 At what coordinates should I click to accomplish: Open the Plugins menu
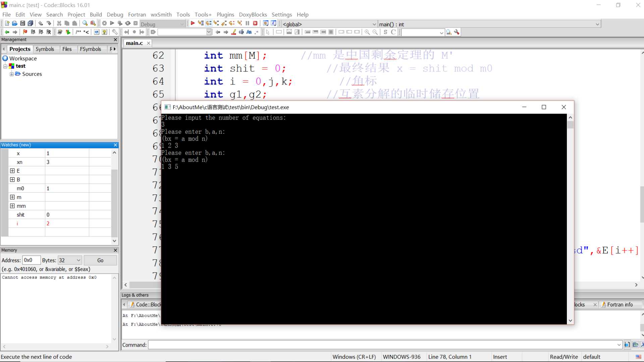pos(225,14)
